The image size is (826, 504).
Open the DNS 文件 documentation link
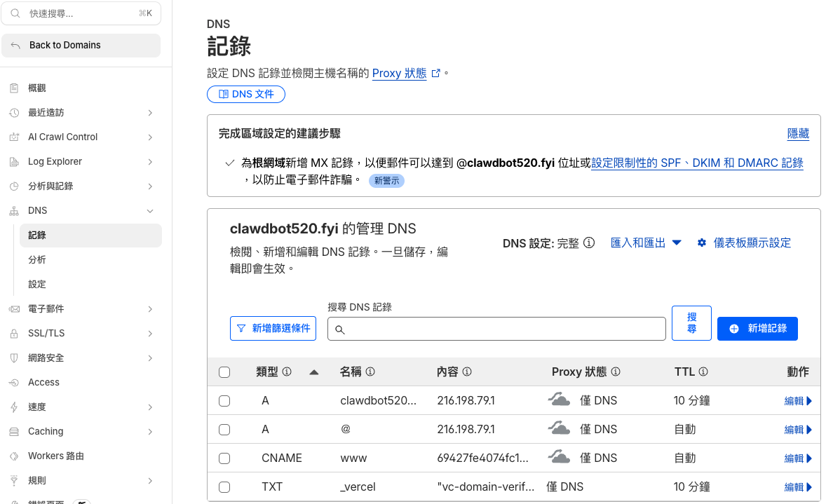[x=246, y=94]
